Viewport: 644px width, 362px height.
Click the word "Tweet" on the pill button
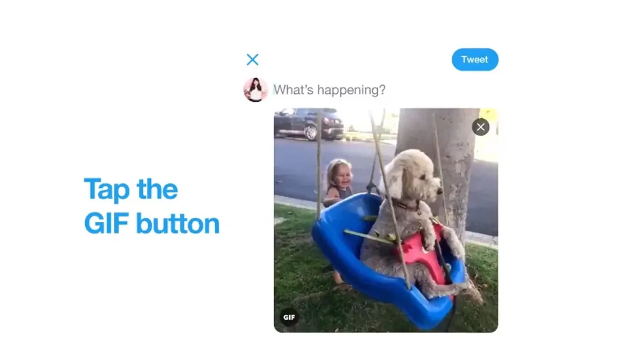475,60
